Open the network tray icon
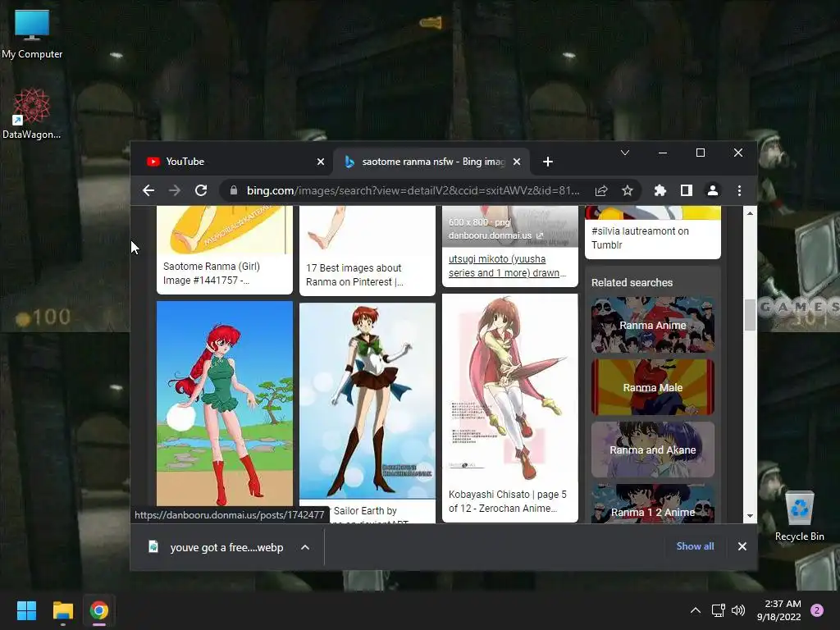Screen dimensions: 840x630 719,610
